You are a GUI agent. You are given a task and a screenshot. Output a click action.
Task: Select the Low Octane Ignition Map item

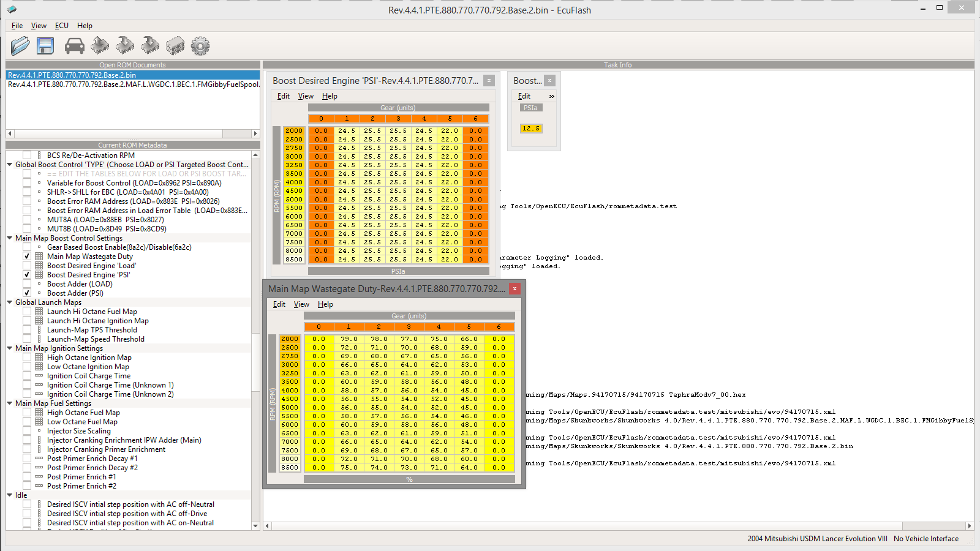coord(88,367)
